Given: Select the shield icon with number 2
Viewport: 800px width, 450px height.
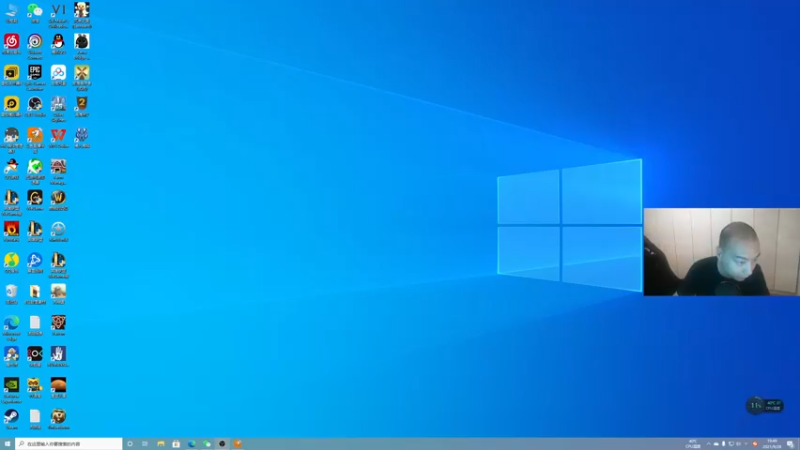Looking at the screenshot, I should pyautogui.click(x=82, y=106).
